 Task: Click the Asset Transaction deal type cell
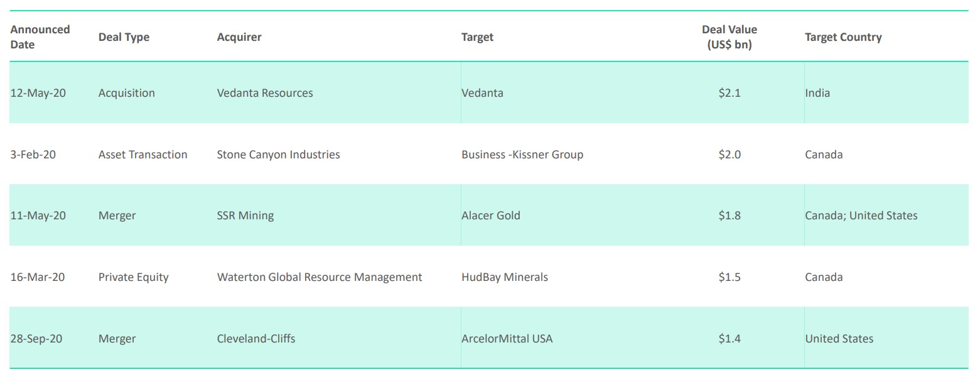[143, 155]
